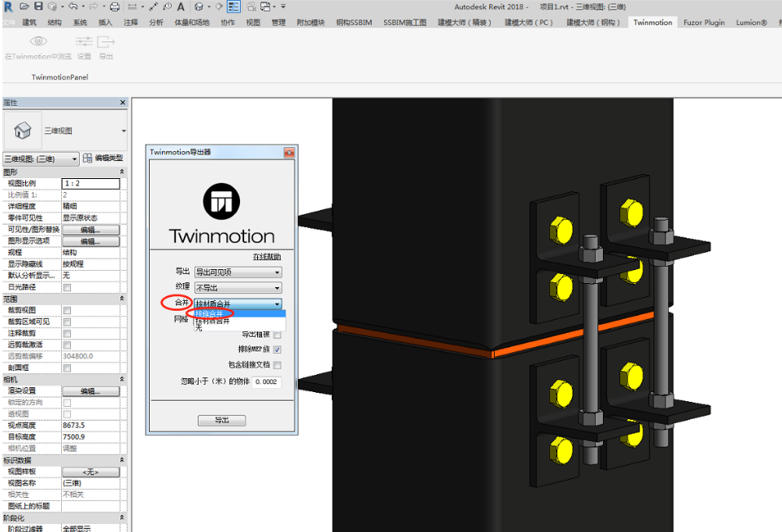Click the Twinmotion ribbon export icon

pyautogui.click(x=106, y=41)
